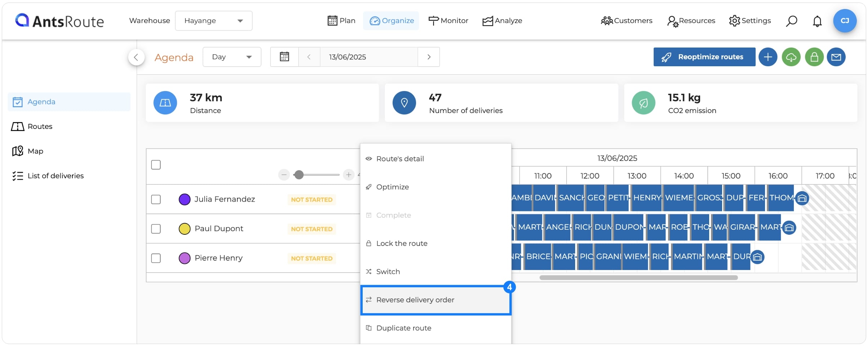This screenshot has height=346, width=868.
Task: Click the AntsRoute logo
Action: (x=59, y=21)
